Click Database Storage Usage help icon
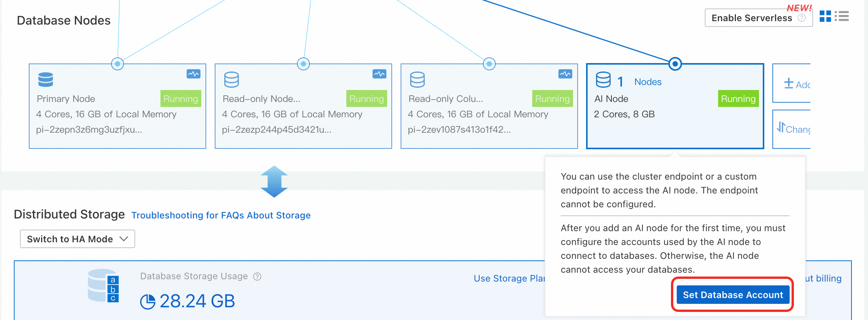This screenshot has height=320, width=868. click(x=257, y=277)
